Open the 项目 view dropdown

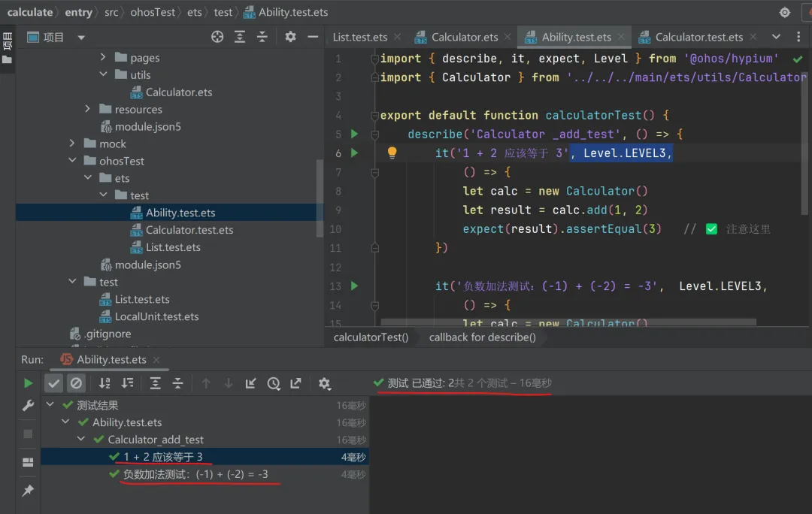point(81,38)
